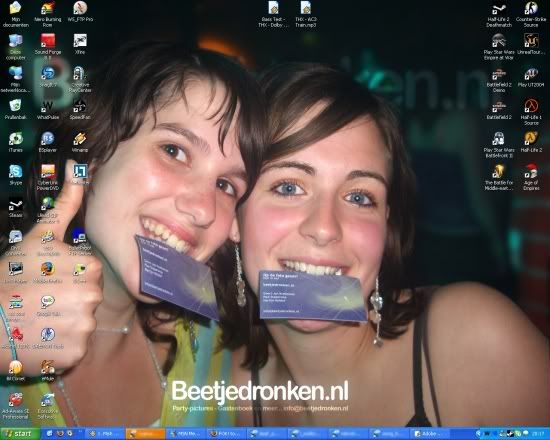Open the Google Talk shortcut
550x440 pixels.
coord(48,305)
